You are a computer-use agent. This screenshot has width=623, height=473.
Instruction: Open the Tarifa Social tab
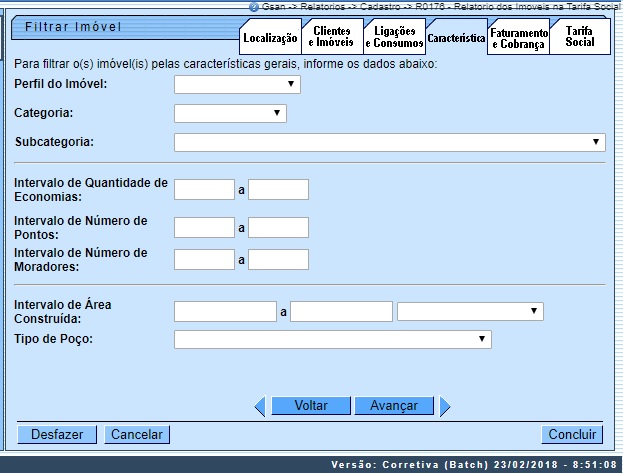pos(580,37)
